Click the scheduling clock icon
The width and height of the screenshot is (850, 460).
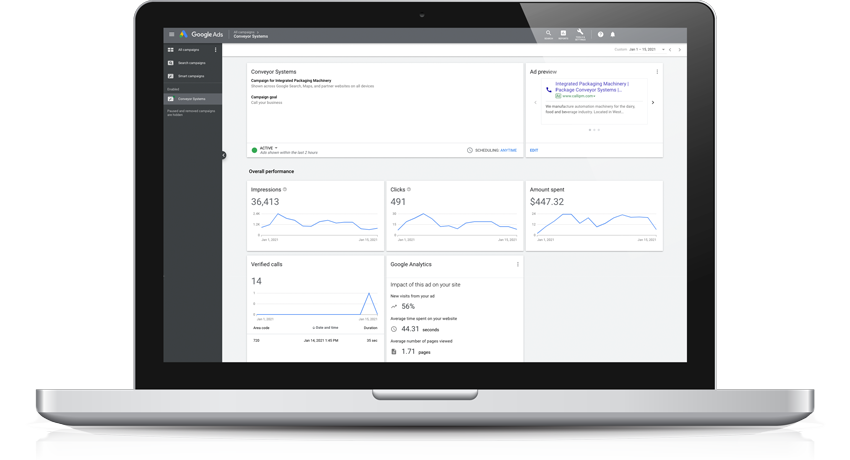[x=469, y=150]
